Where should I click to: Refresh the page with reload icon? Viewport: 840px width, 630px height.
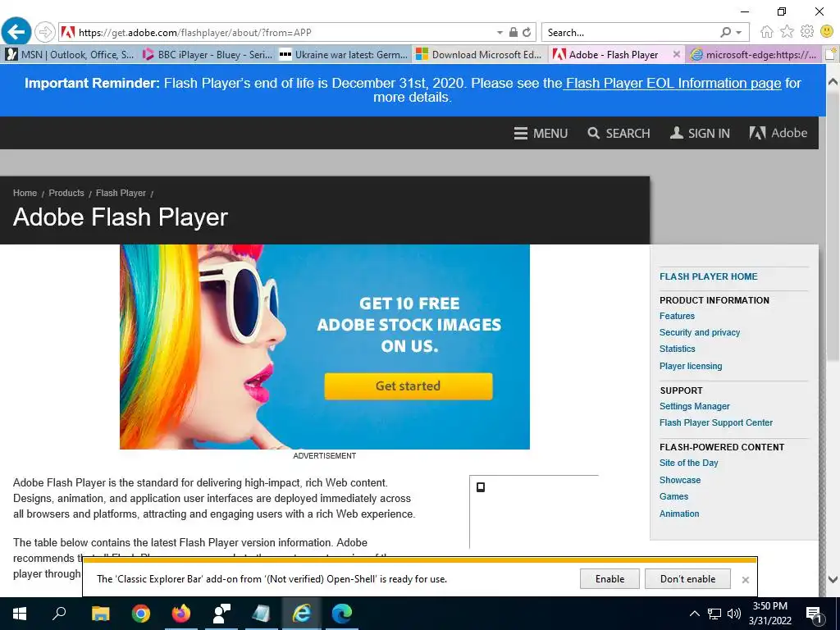pyautogui.click(x=527, y=33)
